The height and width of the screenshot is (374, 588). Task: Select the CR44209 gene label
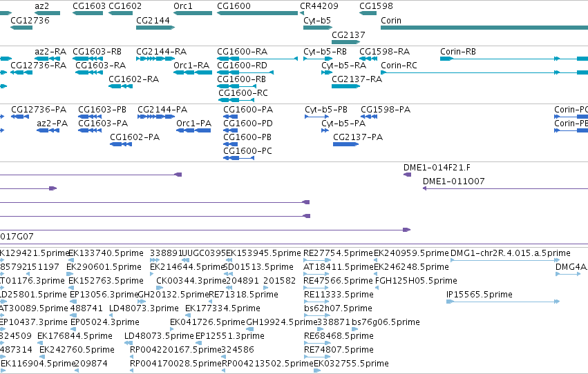(319, 6)
